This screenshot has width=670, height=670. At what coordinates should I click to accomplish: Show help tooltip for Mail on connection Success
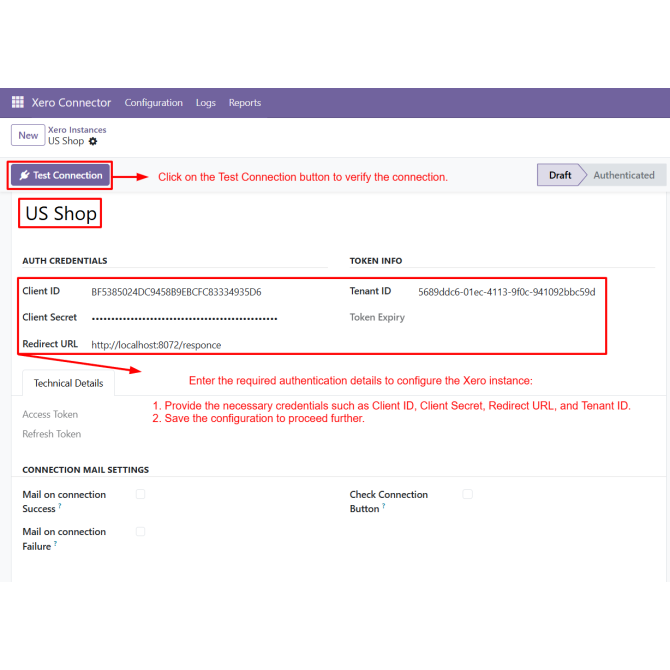click(x=60, y=505)
